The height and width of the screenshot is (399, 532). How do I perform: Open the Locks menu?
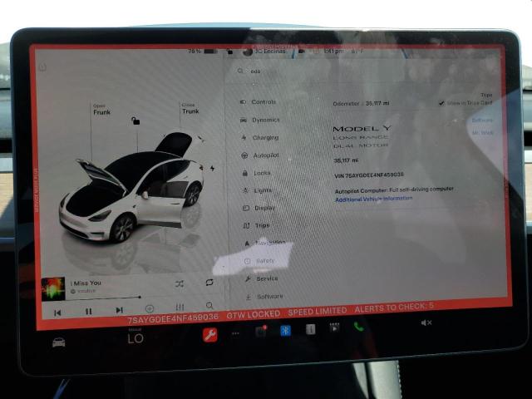click(x=257, y=173)
